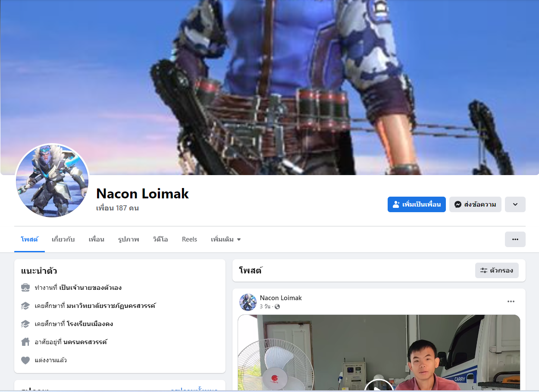Click the 3 วัน post timestamp
Screen dimensions: 539x392
265,307
